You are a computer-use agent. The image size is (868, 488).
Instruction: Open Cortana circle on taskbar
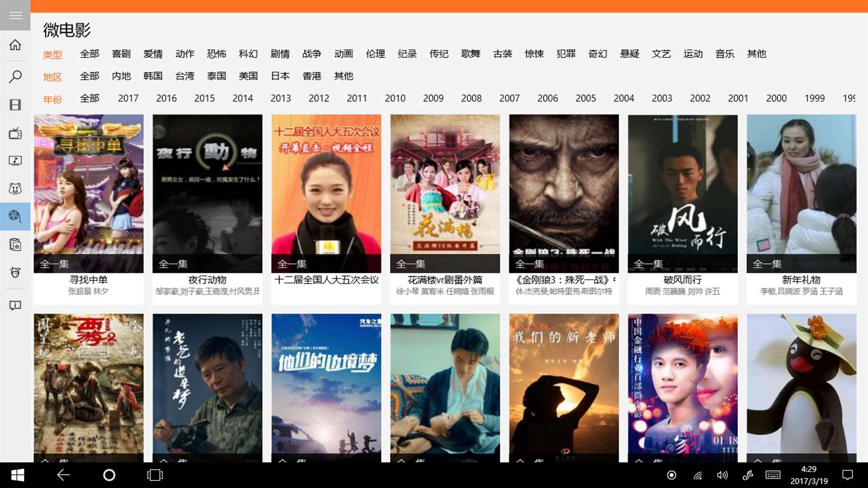click(x=109, y=475)
